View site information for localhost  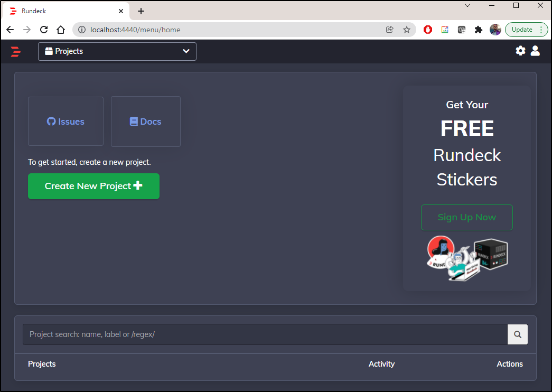[x=82, y=30]
